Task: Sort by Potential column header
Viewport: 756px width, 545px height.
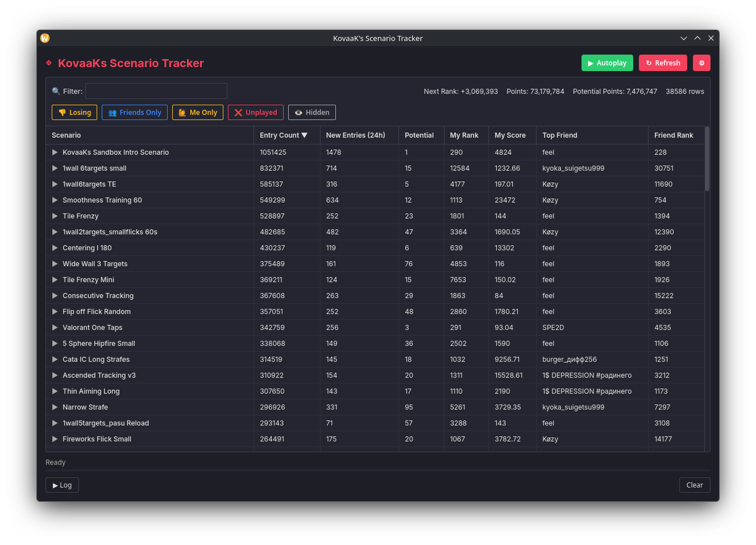Action: pyautogui.click(x=421, y=135)
